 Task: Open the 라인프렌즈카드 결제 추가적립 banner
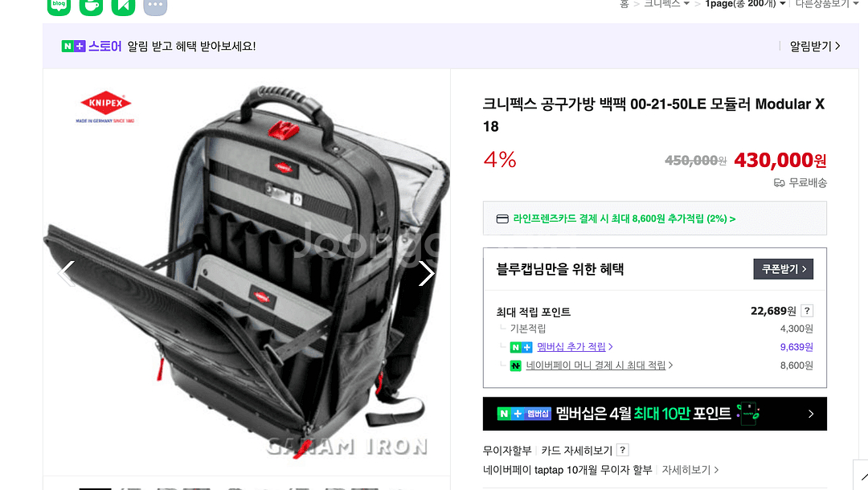coord(655,218)
